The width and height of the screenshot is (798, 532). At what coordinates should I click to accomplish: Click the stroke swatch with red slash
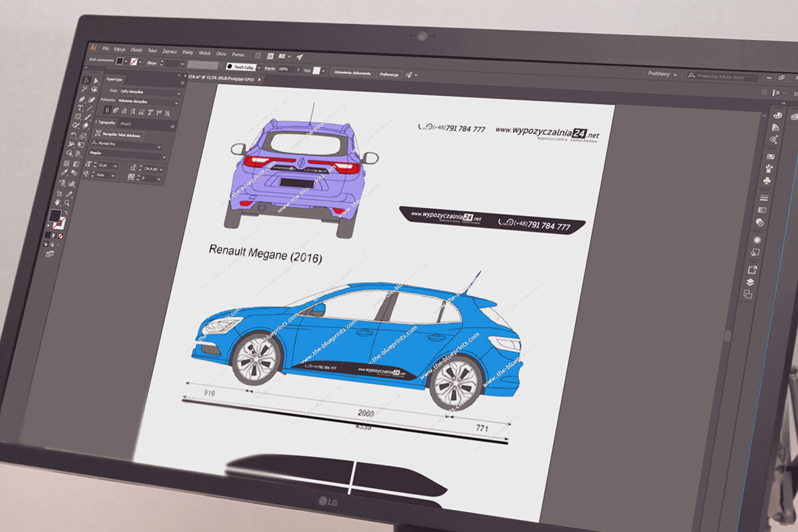click(x=134, y=62)
